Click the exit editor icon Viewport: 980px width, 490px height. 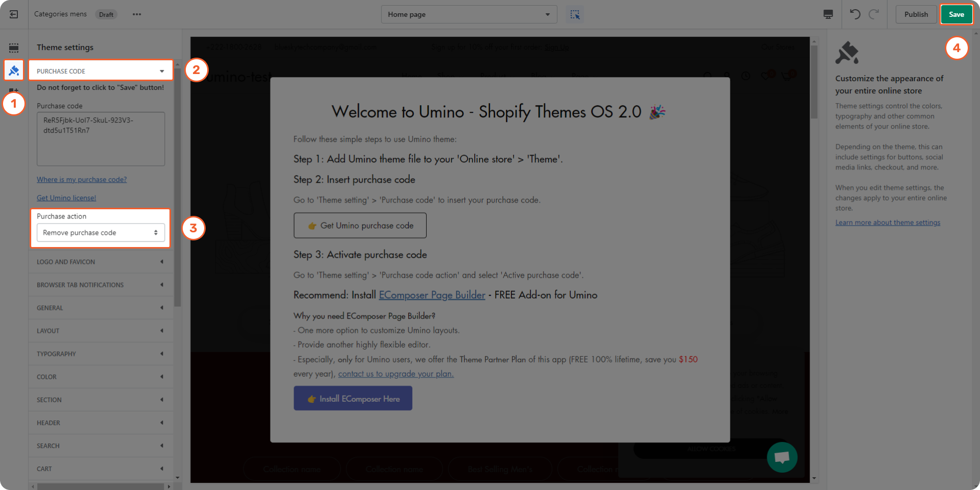[x=14, y=14]
